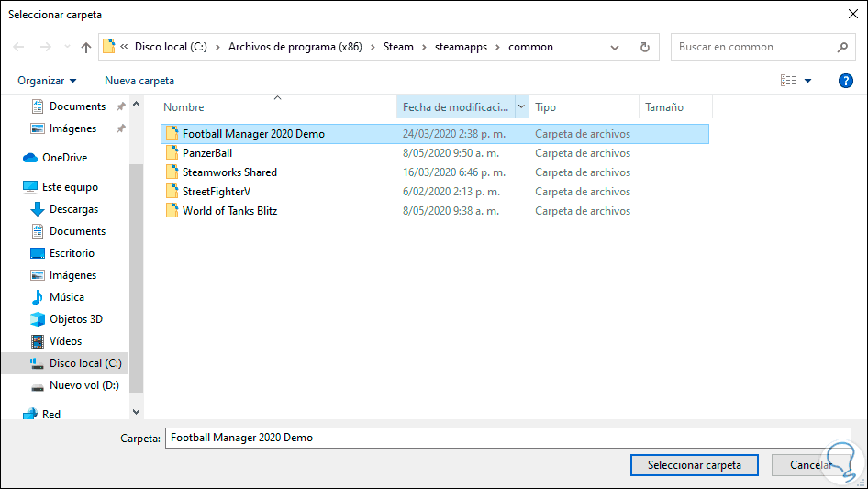Click the Vídeos film icon
The height and width of the screenshot is (489, 868).
click(x=37, y=341)
